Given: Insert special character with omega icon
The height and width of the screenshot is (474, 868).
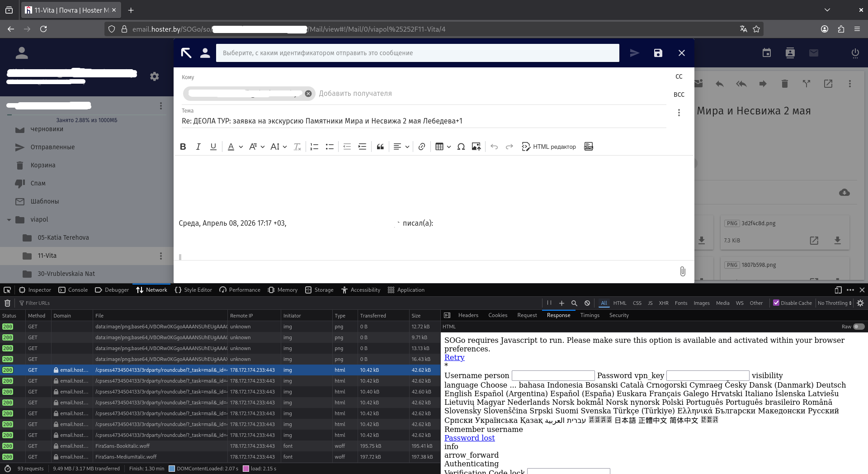Looking at the screenshot, I should [x=461, y=147].
